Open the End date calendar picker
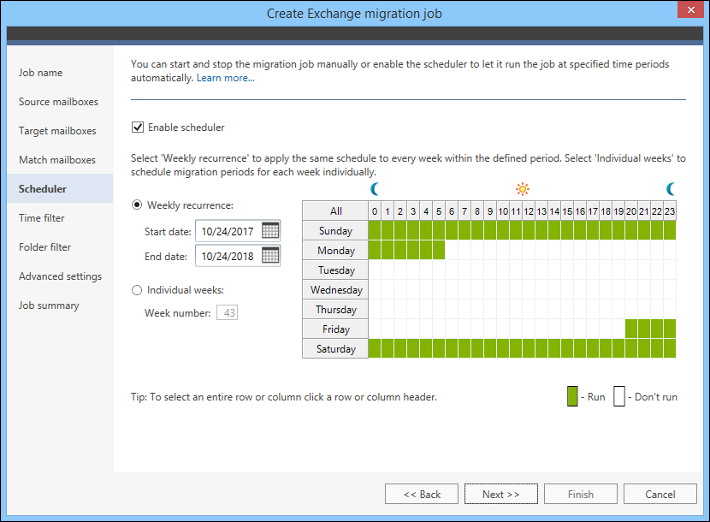 pos(270,255)
